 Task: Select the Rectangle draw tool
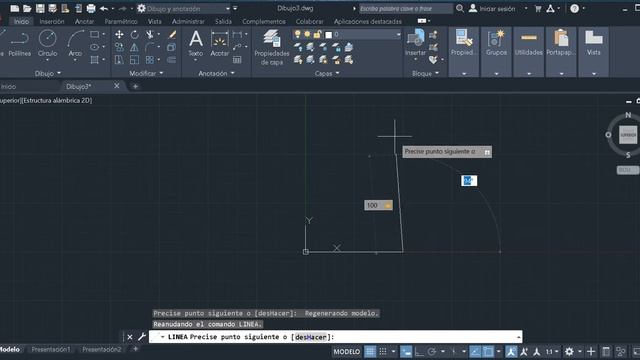(94, 35)
